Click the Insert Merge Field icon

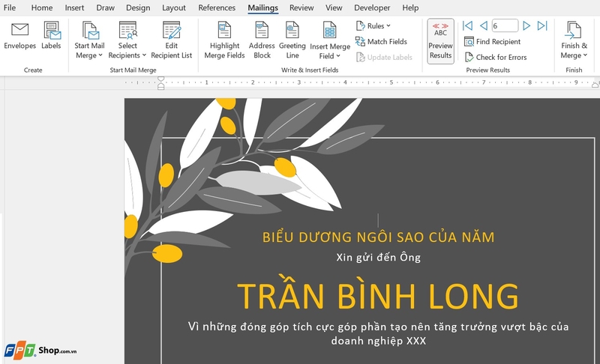[329, 31]
